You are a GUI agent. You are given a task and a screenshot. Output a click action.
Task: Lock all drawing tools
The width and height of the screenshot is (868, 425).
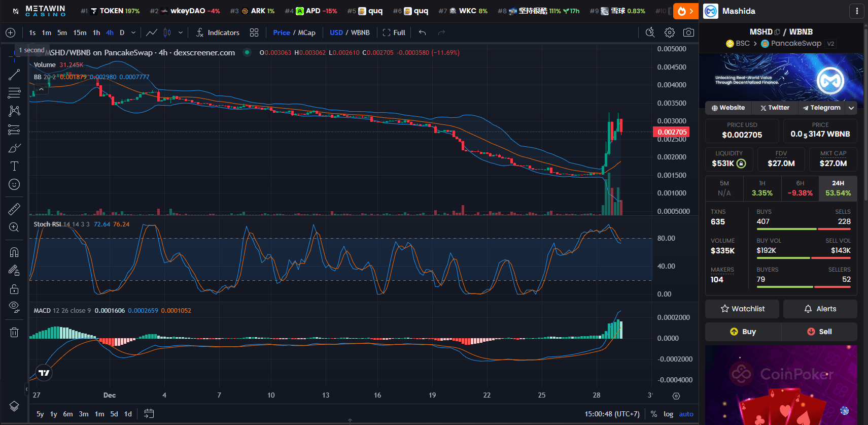(14, 289)
